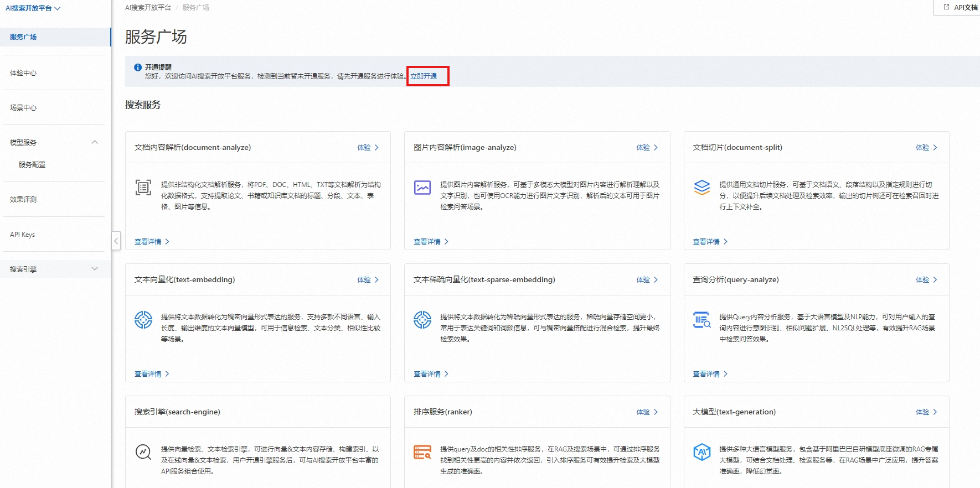980x488 pixels.
Task: Click 体验 on ranker card
Action: point(647,412)
